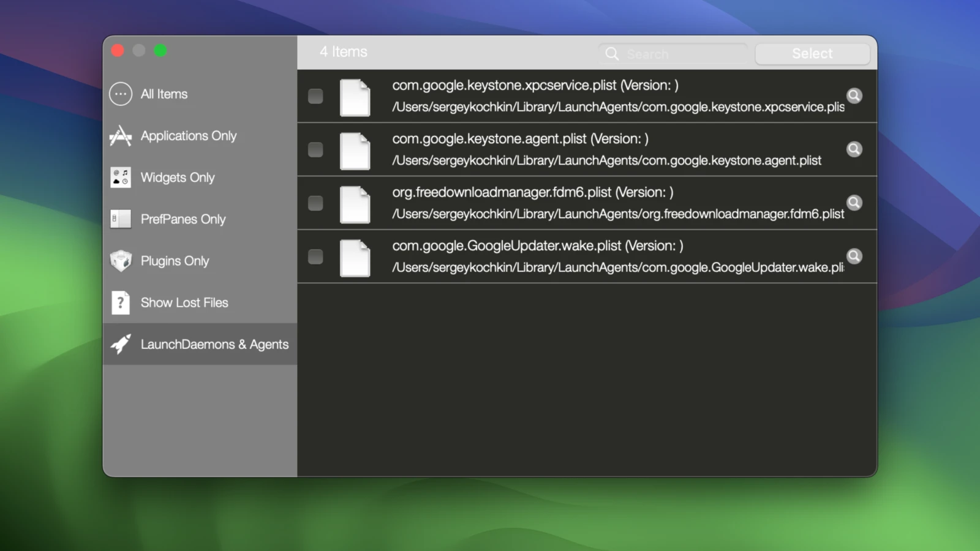Mark the GoogleUpdater.wake.plist checkbox
This screenshot has width=980, height=551.
click(315, 256)
